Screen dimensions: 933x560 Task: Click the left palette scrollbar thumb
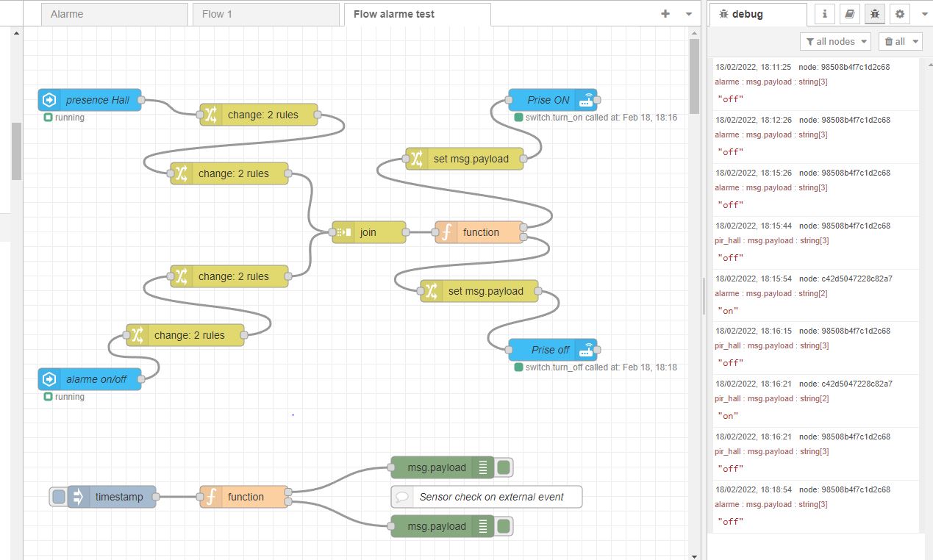point(16,151)
